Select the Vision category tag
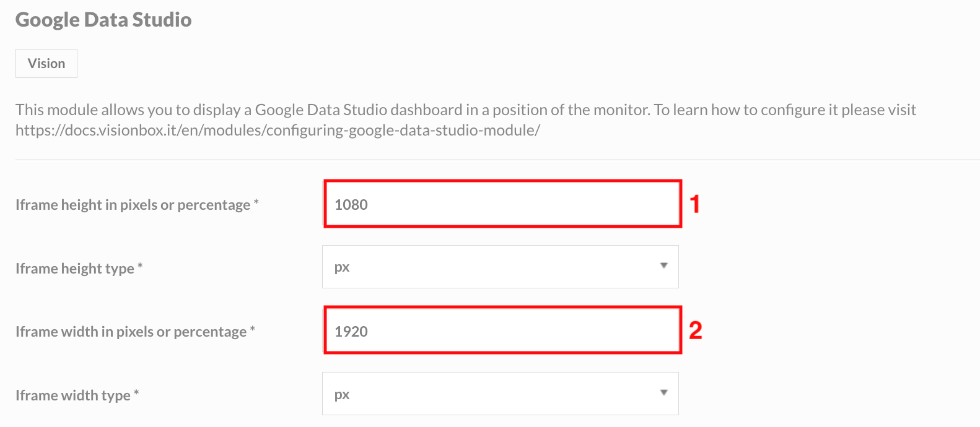Viewport: 980px width, 427px height. coord(46,63)
